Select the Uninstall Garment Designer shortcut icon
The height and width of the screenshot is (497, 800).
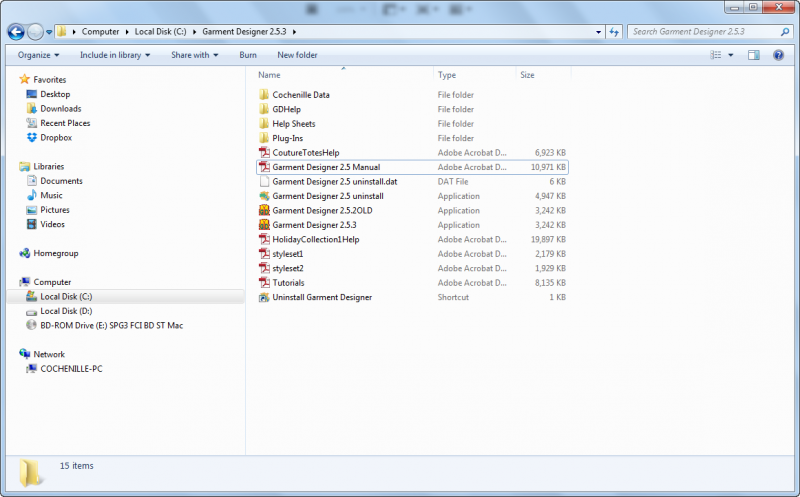click(264, 297)
